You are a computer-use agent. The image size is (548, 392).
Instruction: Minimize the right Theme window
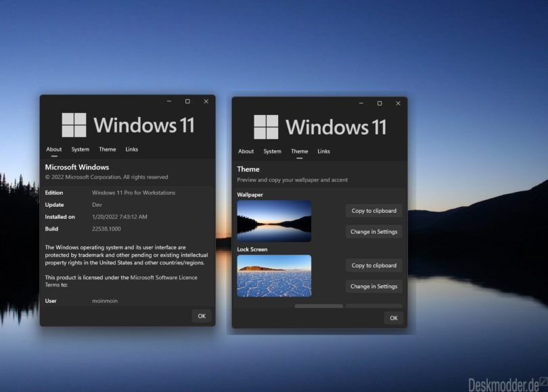pos(359,103)
